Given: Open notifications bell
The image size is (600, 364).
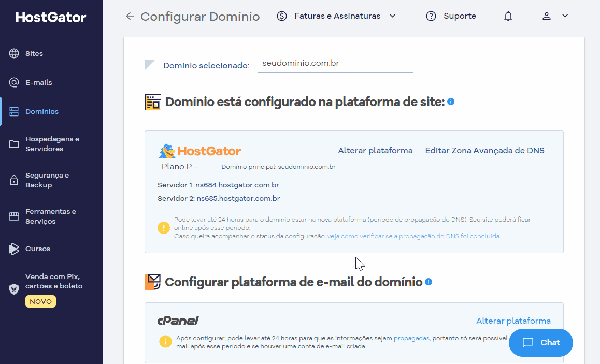Looking at the screenshot, I should point(508,16).
